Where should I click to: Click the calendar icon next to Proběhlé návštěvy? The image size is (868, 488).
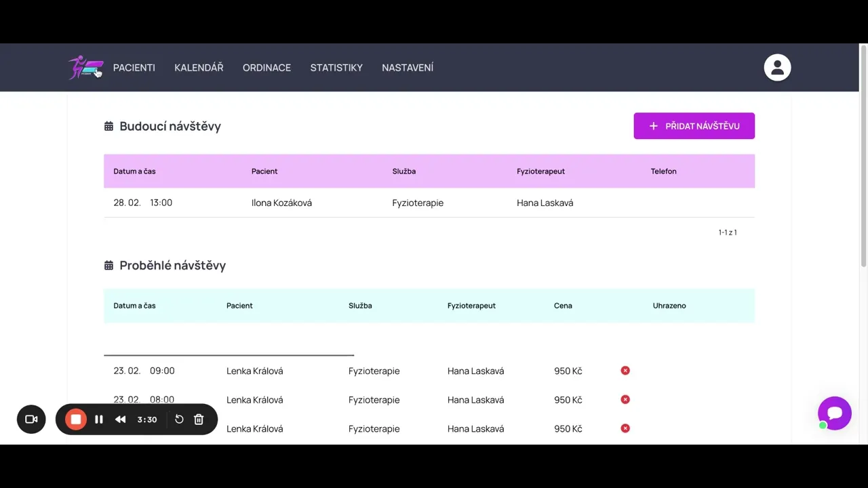108,266
